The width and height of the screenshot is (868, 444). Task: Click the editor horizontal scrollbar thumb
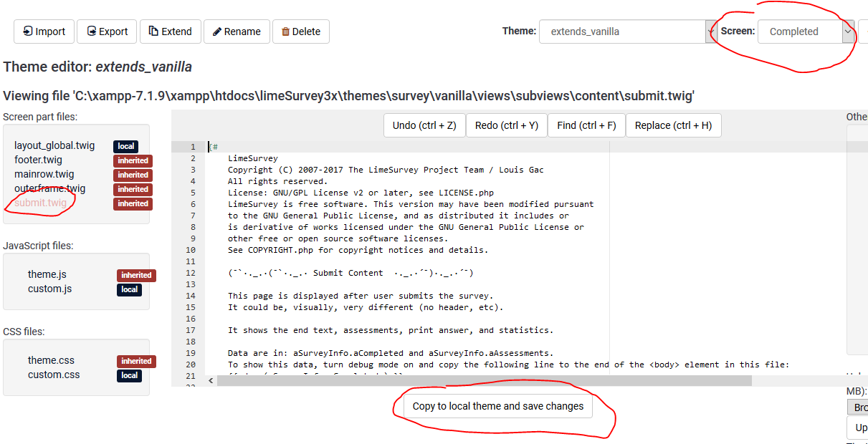484,381
